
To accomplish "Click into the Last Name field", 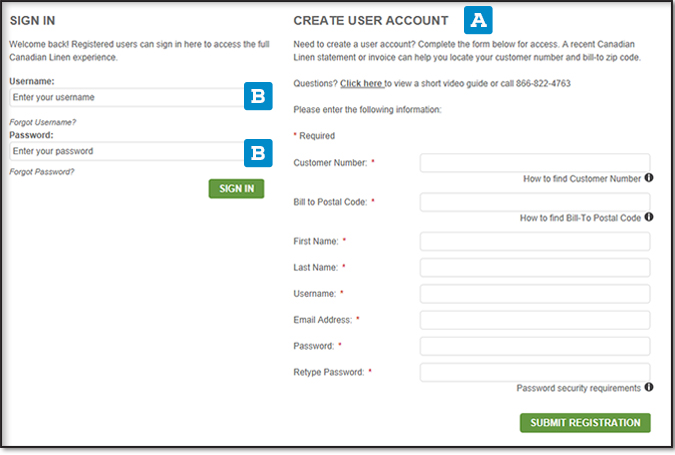I will (535, 268).
